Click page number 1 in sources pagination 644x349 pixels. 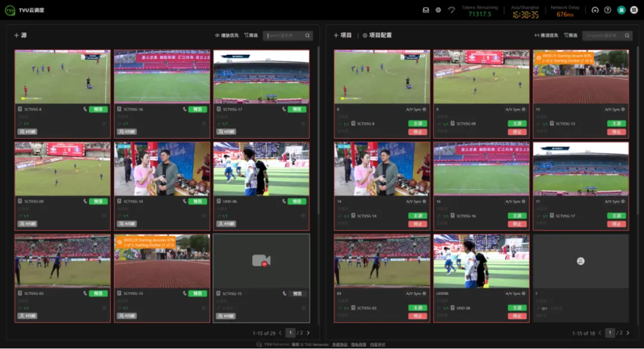click(290, 333)
